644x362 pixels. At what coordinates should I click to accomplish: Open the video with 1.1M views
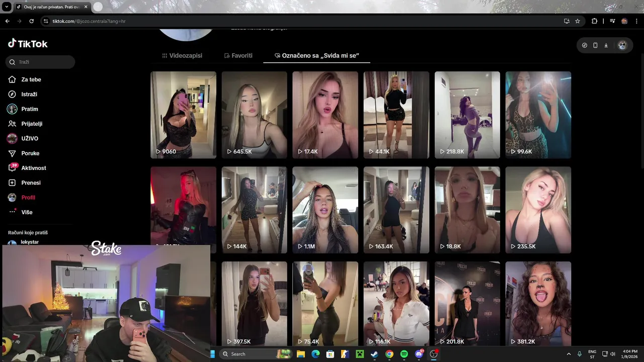(x=325, y=210)
